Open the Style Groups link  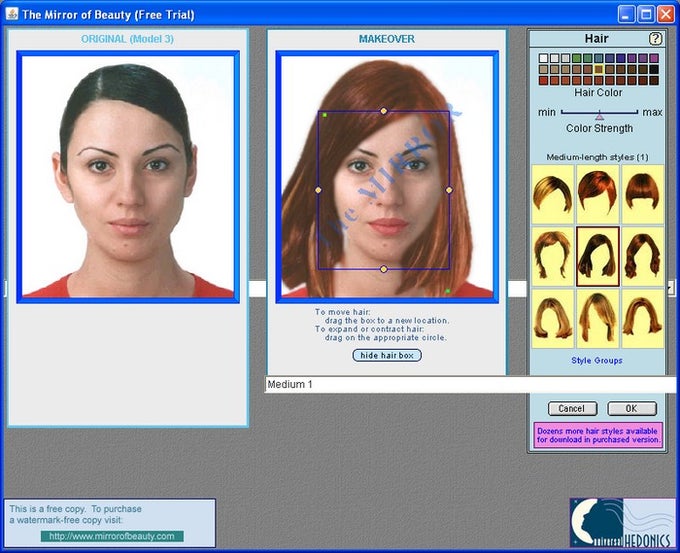597,360
